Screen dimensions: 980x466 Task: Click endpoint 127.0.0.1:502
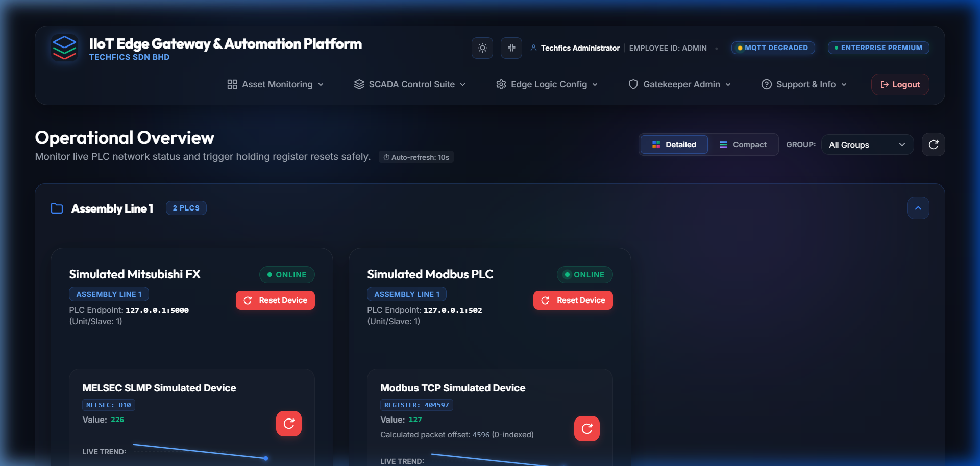pyautogui.click(x=453, y=310)
